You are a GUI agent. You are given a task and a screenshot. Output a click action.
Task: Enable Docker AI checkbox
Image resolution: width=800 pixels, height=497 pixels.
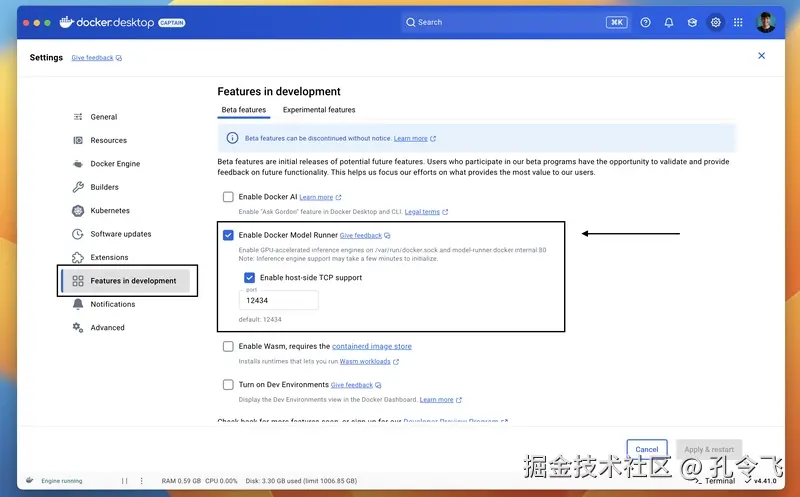click(228, 196)
